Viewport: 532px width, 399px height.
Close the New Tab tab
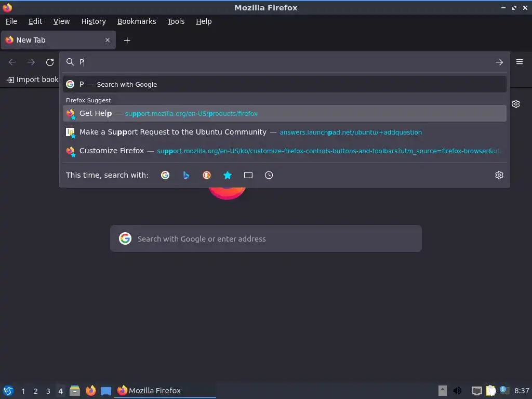pos(108,40)
